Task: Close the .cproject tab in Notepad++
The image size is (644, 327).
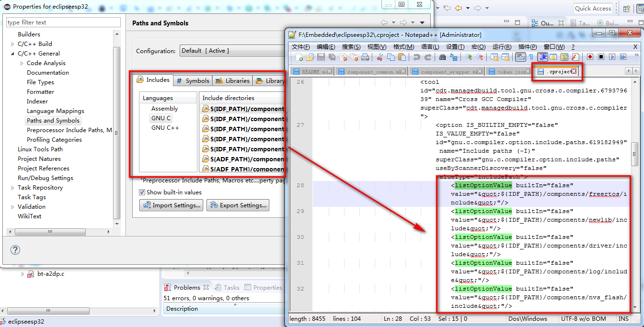Action: pyautogui.click(x=574, y=71)
